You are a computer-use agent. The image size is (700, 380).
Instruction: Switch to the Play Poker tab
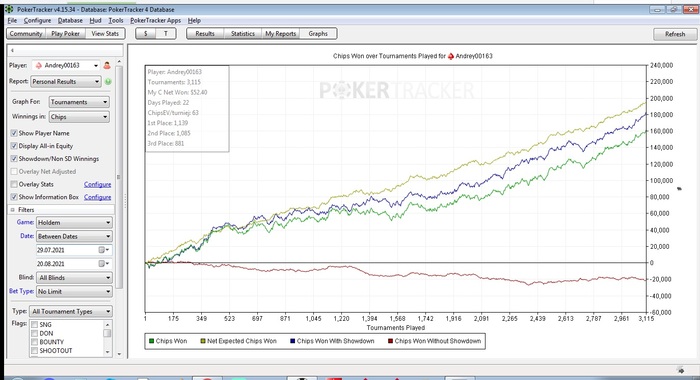coord(65,33)
